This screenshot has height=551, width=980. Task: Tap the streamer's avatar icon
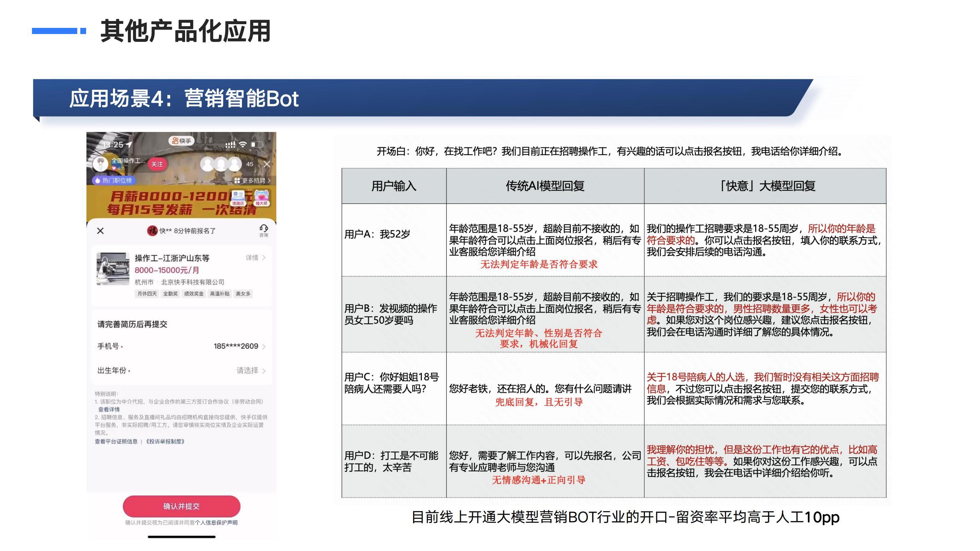coord(101,164)
